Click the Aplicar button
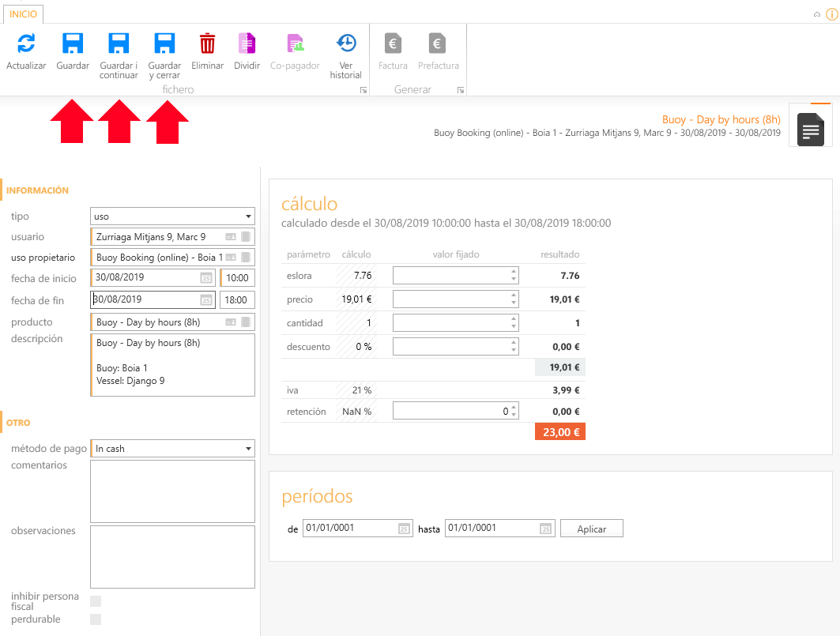The height and width of the screenshot is (636, 840). click(x=591, y=529)
